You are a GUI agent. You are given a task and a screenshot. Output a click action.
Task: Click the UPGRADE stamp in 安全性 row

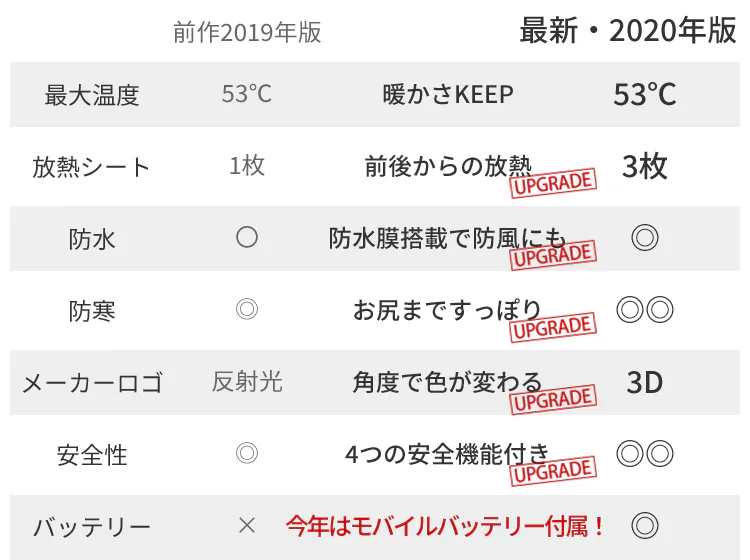click(553, 470)
